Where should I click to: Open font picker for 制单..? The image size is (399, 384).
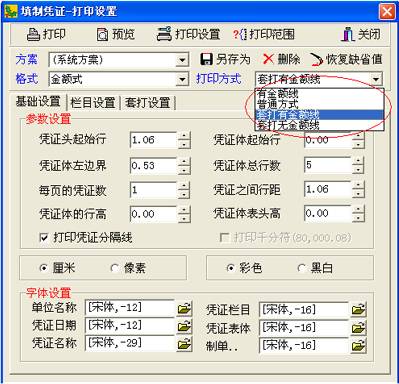click(358, 346)
